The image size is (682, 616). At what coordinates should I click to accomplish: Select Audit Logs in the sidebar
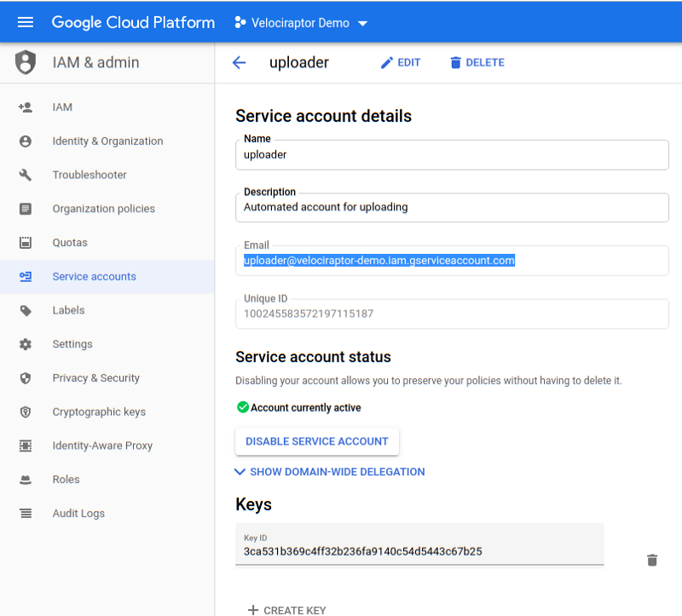[x=78, y=514]
